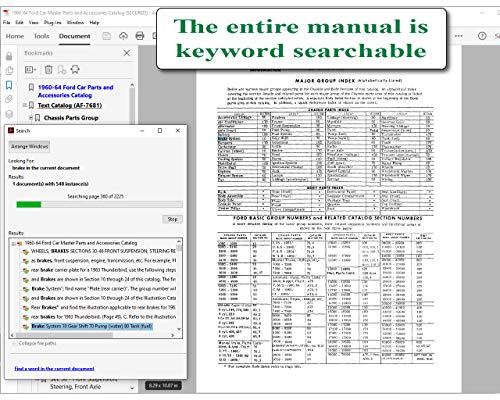Delete bookmark using the trash icon

point(49,70)
